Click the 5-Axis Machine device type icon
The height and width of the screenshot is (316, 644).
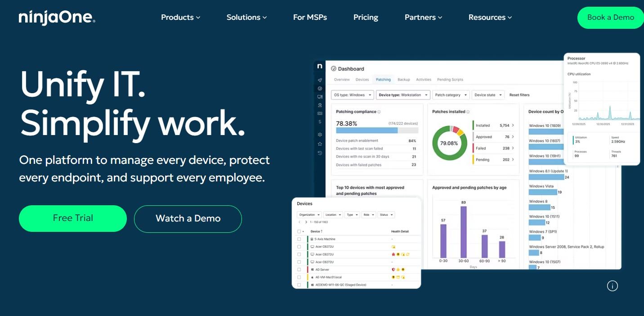pyautogui.click(x=312, y=239)
